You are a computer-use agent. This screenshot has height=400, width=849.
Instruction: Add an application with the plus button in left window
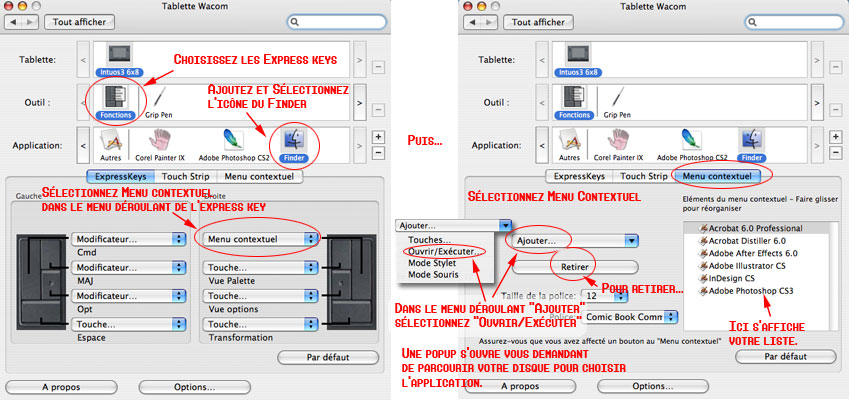(x=378, y=136)
